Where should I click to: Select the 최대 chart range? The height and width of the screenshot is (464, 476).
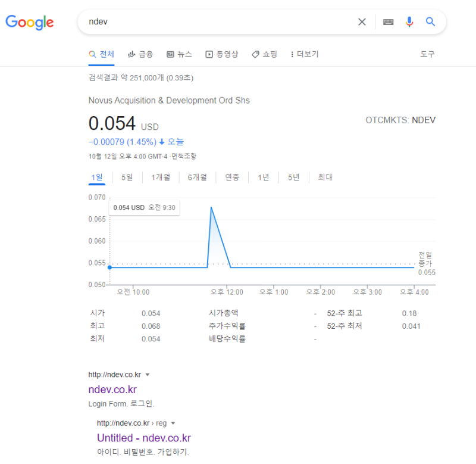[325, 177]
